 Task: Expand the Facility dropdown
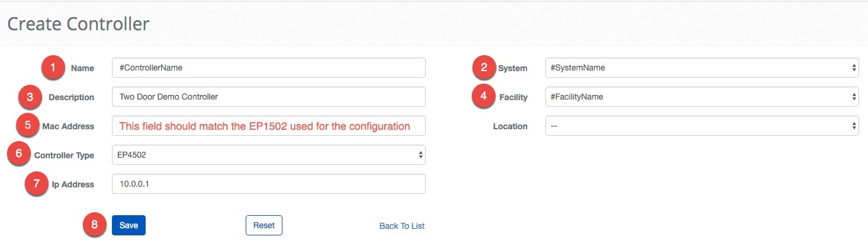702,97
